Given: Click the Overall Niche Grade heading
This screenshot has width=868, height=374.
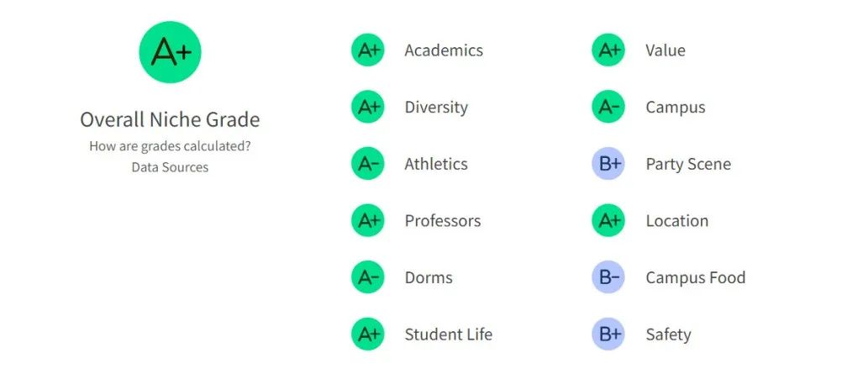Looking at the screenshot, I should point(170,119).
